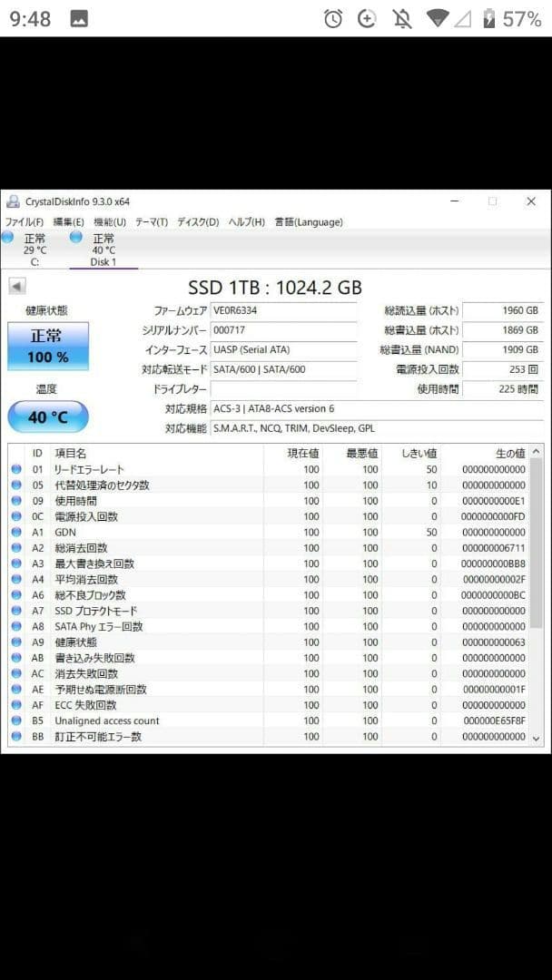Click the power on hours 225 時間
This screenshot has width=552, height=980.
[503, 388]
